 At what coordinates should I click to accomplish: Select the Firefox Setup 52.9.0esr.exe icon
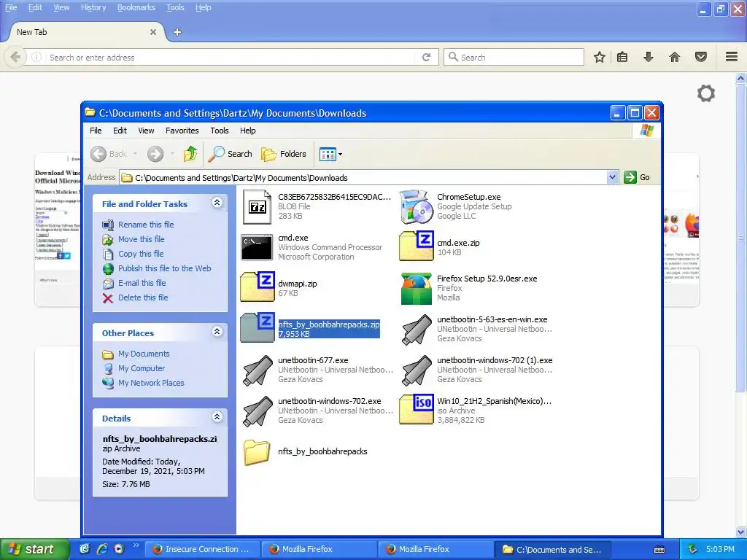click(x=416, y=288)
